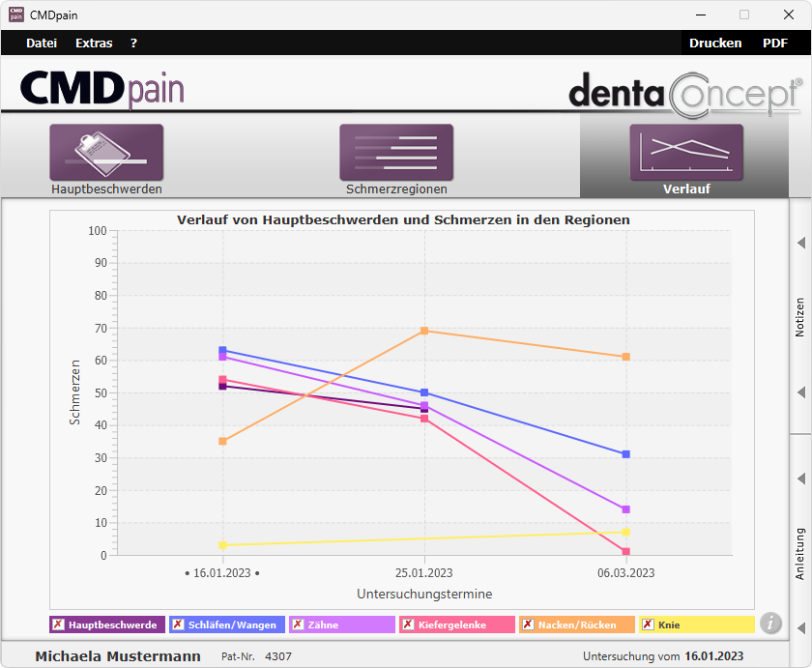Select the orange Nacken/Rücken point at 25.01.2023

tap(424, 331)
